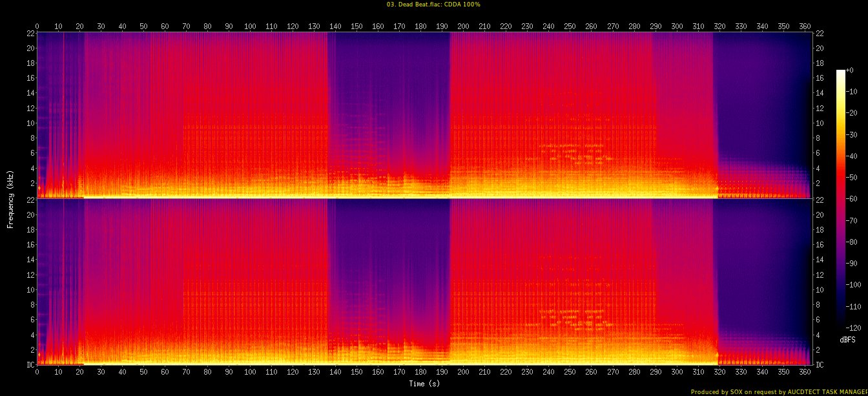Click the 'DC' label on left frequency axis
The image size is (868, 396).
click(x=30, y=364)
